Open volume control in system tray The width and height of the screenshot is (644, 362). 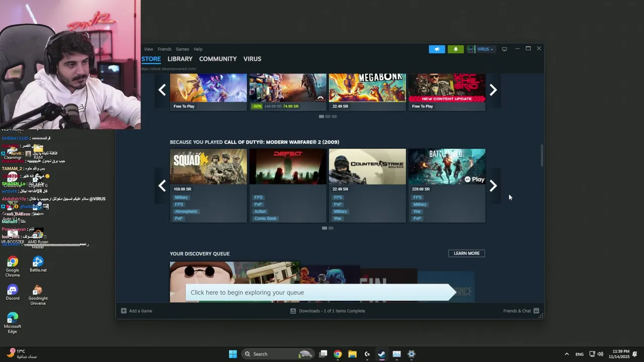tap(600, 354)
